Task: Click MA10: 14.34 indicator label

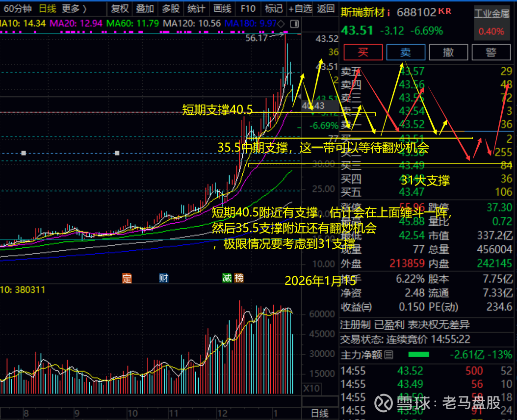Action: tap(23, 24)
